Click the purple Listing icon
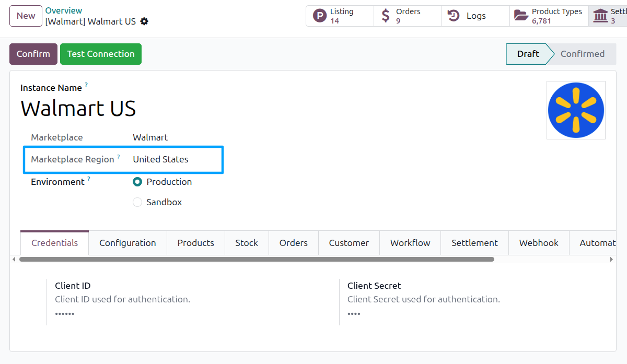This screenshot has height=364, width=627. 320,16
